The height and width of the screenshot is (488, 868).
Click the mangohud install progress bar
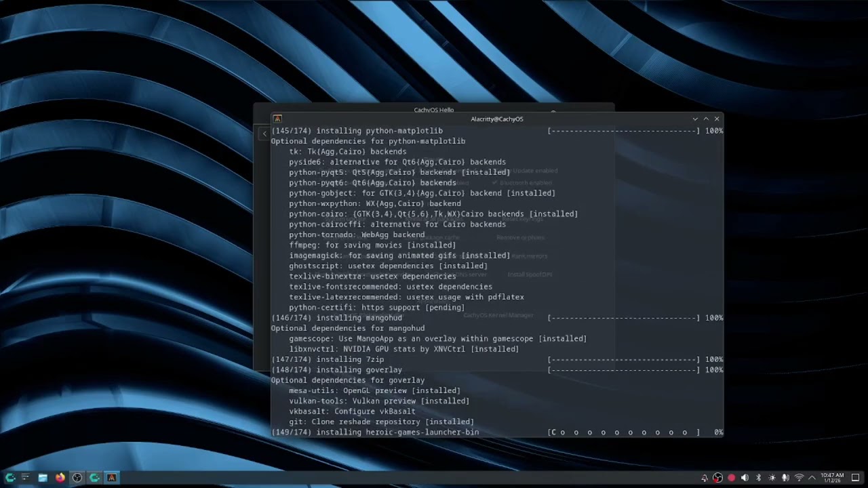[x=624, y=318]
